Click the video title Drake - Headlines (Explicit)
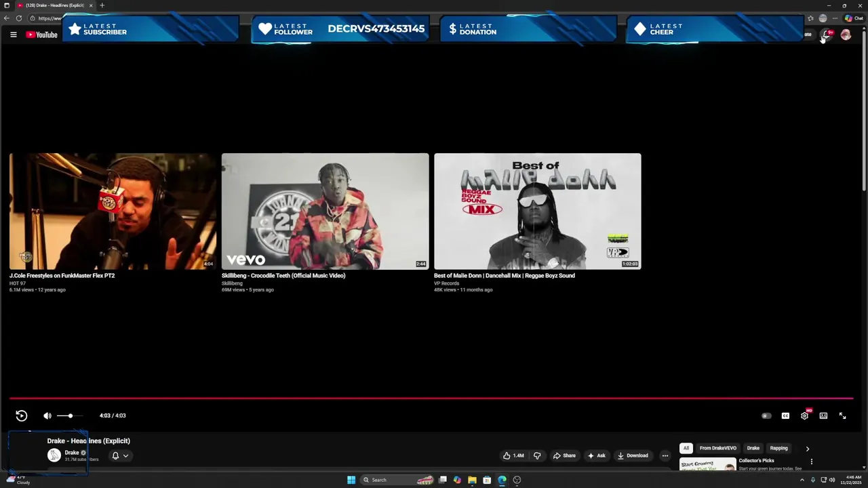This screenshot has width=868, height=488. point(89,441)
